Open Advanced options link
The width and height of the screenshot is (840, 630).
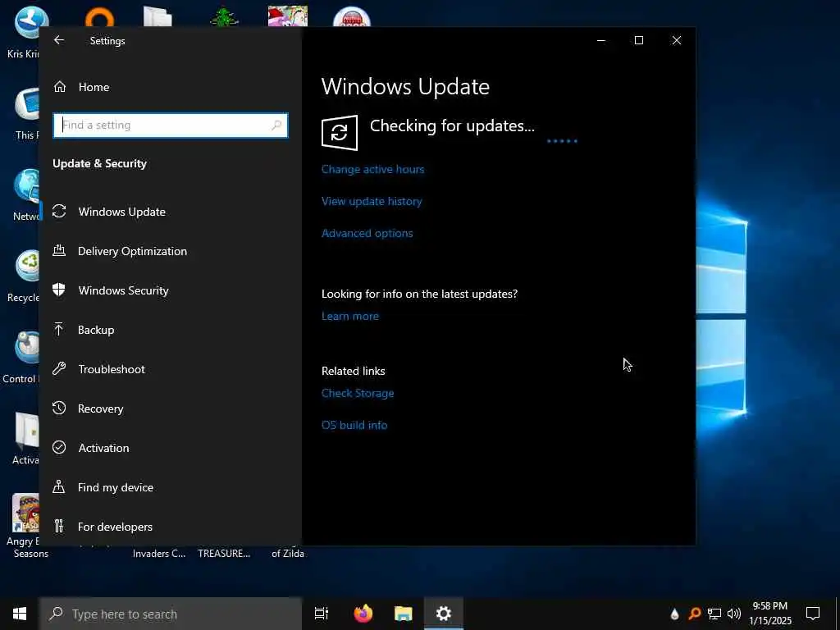pos(367,234)
